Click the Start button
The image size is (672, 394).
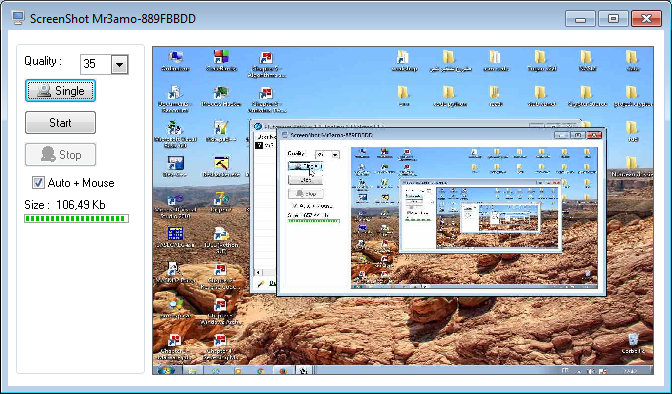point(60,123)
